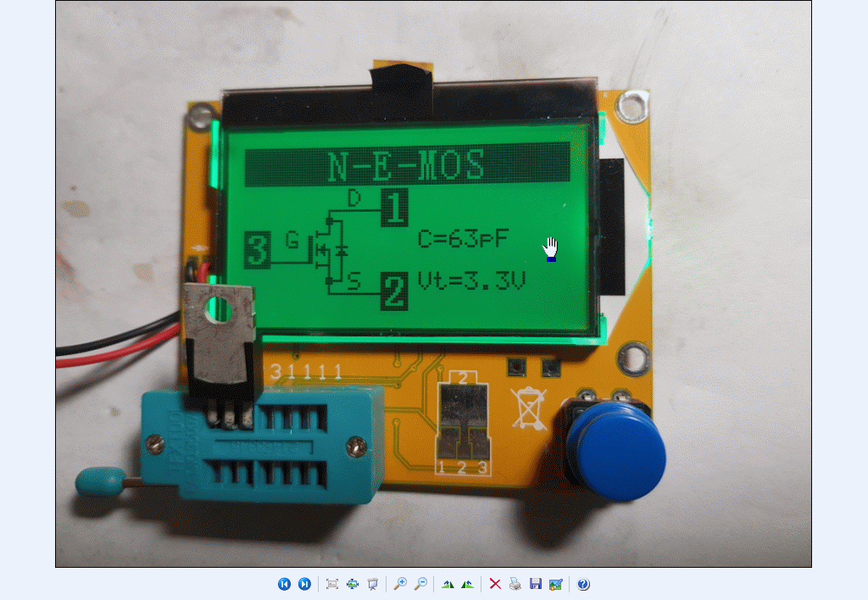Rotate the image clockwise
Screen dimensions: 868x600
click(448, 584)
